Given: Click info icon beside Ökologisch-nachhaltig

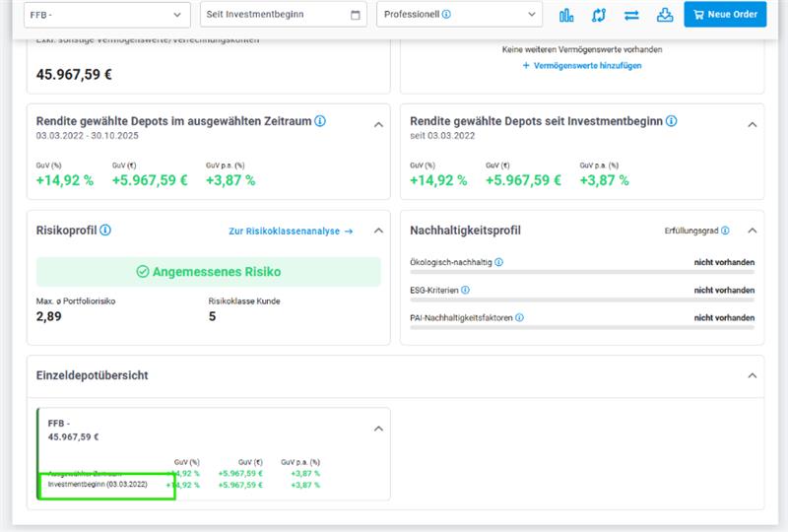Looking at the screenshot, I should coord(499,263).
